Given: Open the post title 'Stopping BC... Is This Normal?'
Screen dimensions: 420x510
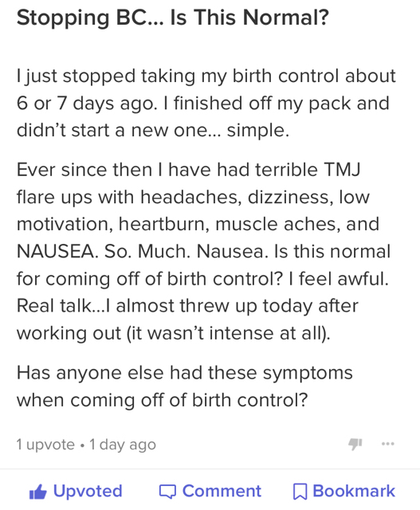Looking at the screenshot, I should 173,18.
